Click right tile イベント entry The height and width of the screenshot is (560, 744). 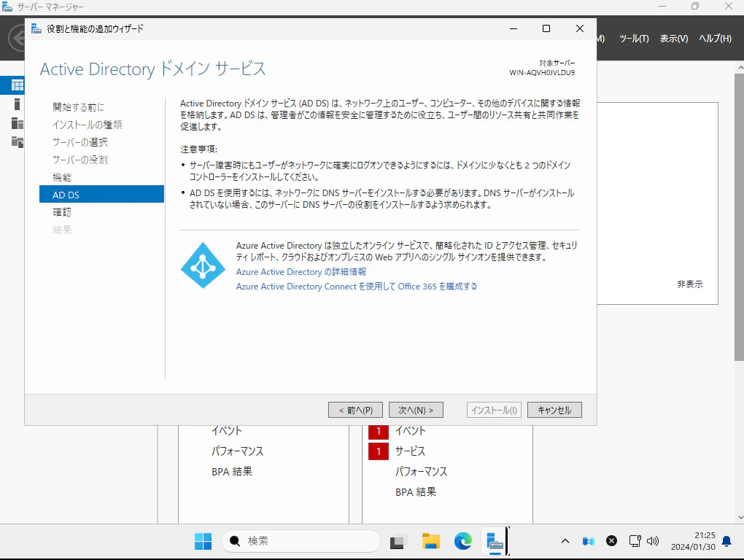coord(411,431)
